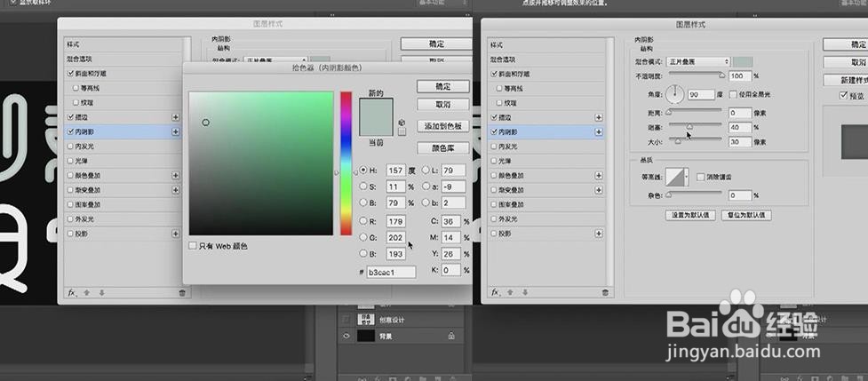Enable 使用全局光 checkbox
This screenshot has width=868, height=381.
pos(734,94)
